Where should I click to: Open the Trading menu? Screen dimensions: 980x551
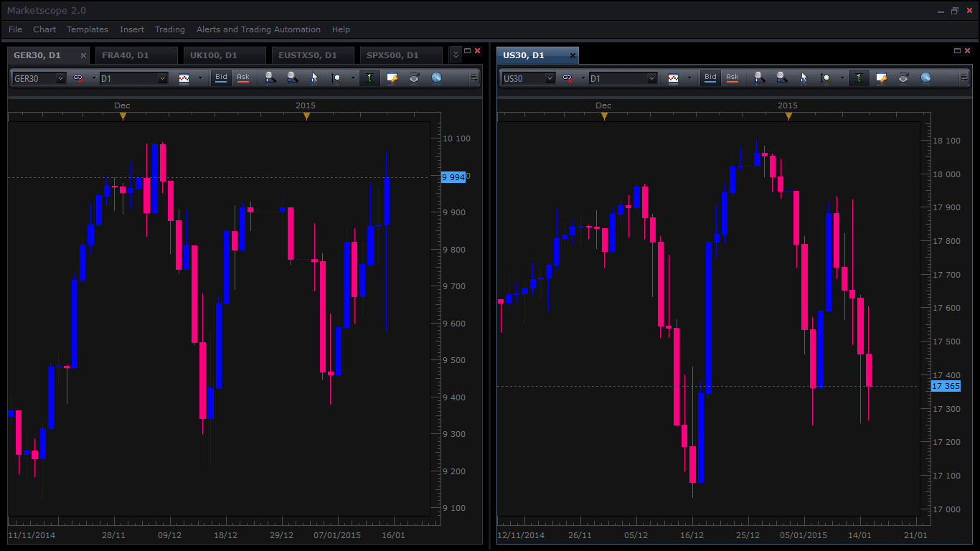click(170, 29)
